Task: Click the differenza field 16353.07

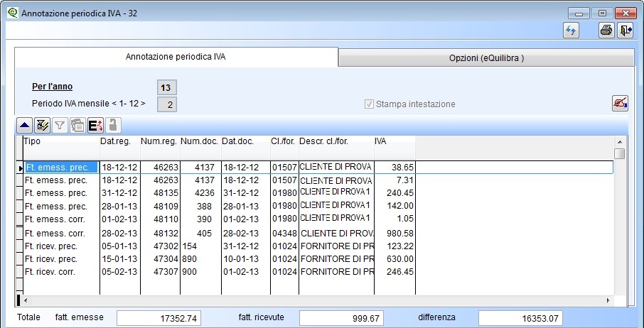Action: 520,318
